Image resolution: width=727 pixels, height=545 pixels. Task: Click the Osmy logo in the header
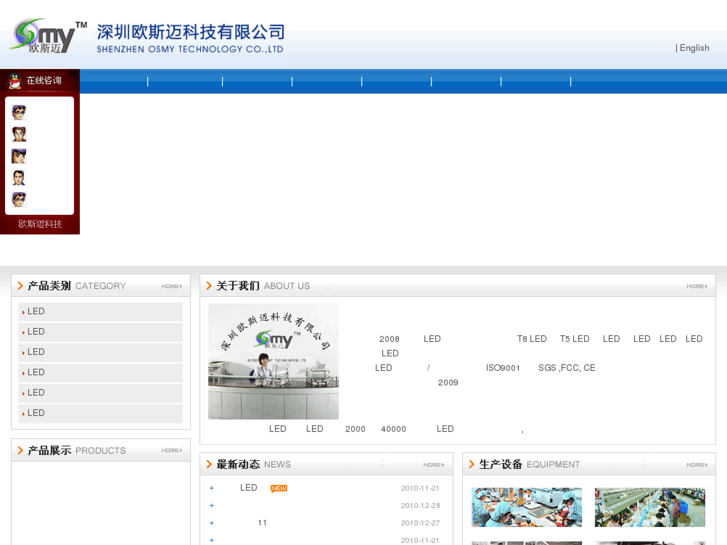coord(48,36)
